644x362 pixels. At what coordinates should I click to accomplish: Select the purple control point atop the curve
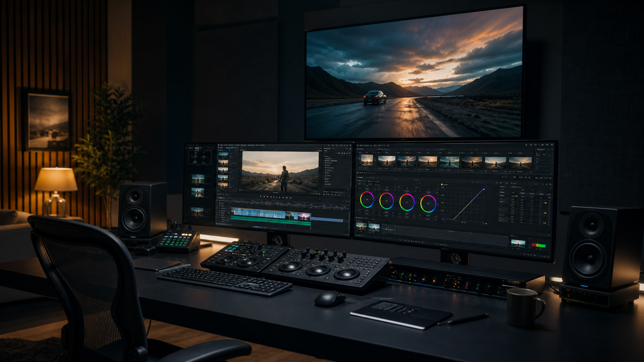click(484, 189)
